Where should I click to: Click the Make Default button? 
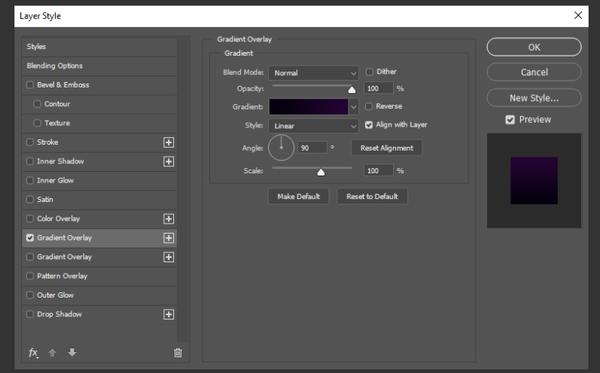tap(298, 196)
